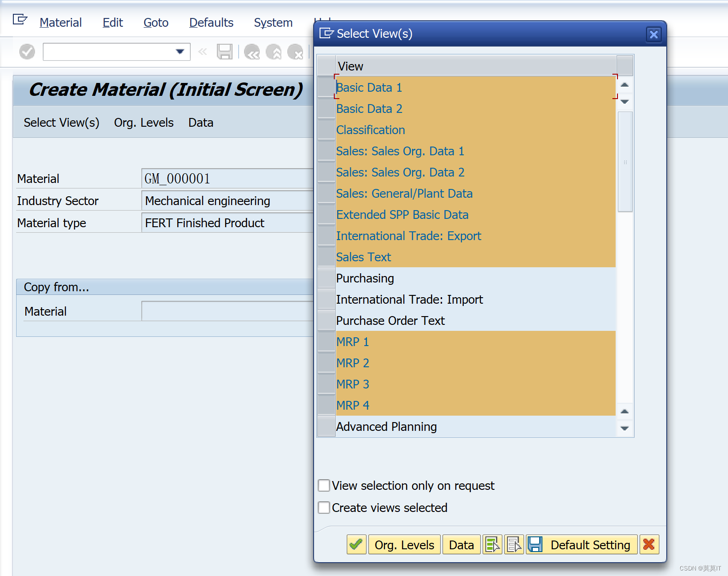
Task: Click the vertical scrollbar thumb of view list
Action: click(625, 162)
